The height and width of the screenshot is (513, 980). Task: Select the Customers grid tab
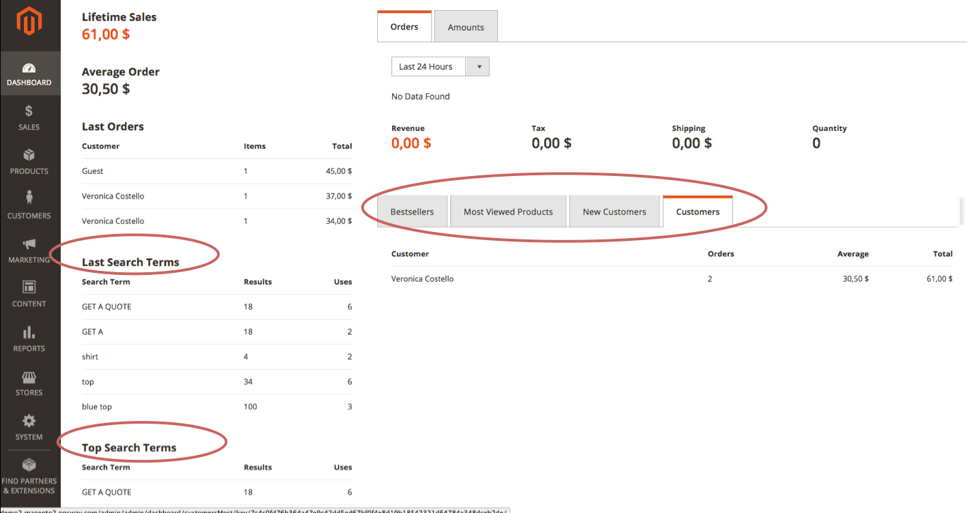698,211
